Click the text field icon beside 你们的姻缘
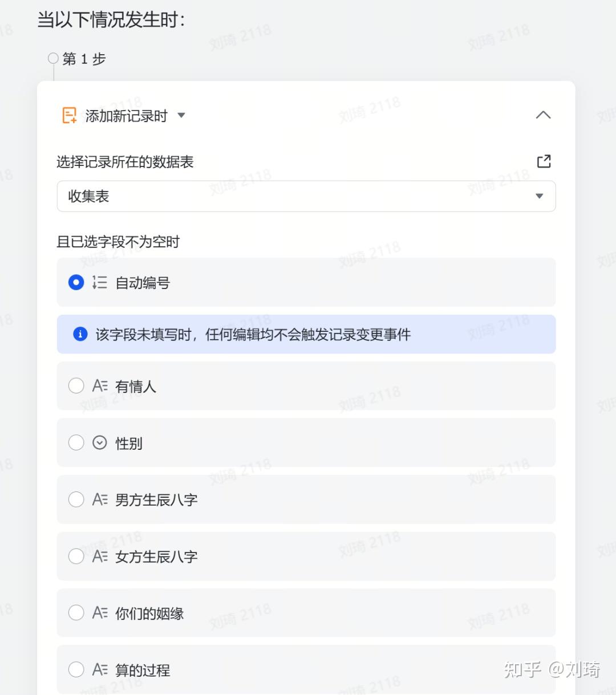 (100, 612)
